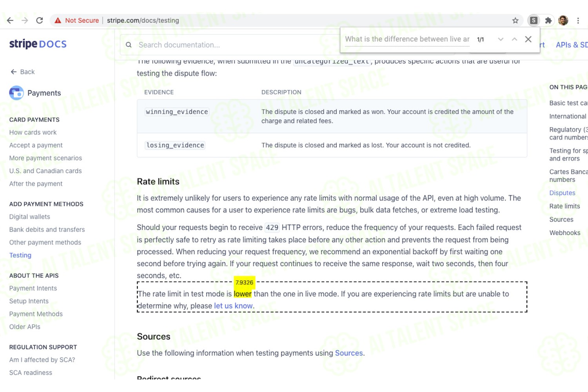The image size is (588, 392).
Task: Open U.S. and Canadian cards
Action: point(45,171)
